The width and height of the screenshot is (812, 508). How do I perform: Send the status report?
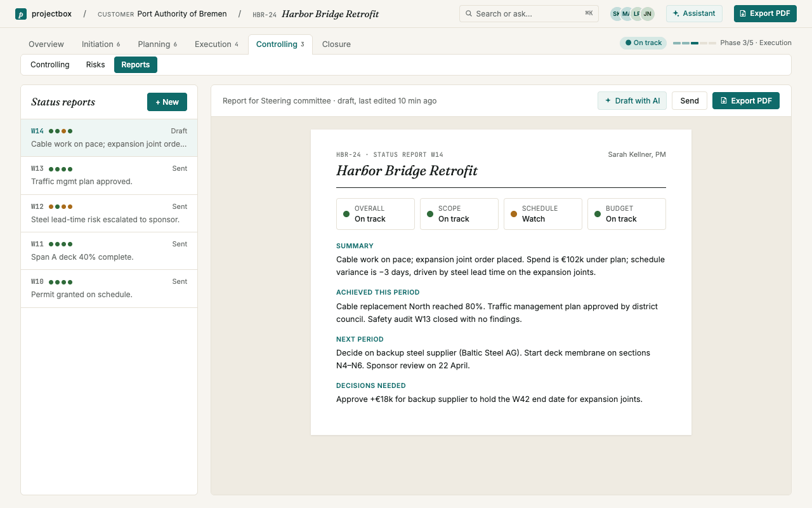pyautogui.click(x=690, y=100)
